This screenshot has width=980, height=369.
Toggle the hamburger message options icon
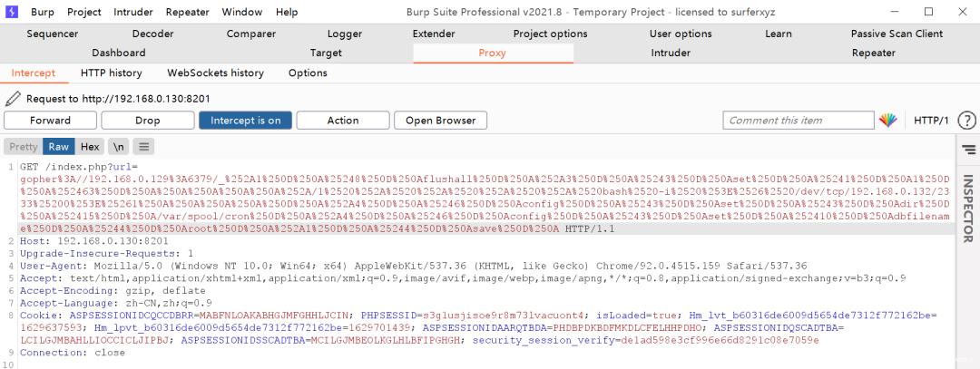143,147
